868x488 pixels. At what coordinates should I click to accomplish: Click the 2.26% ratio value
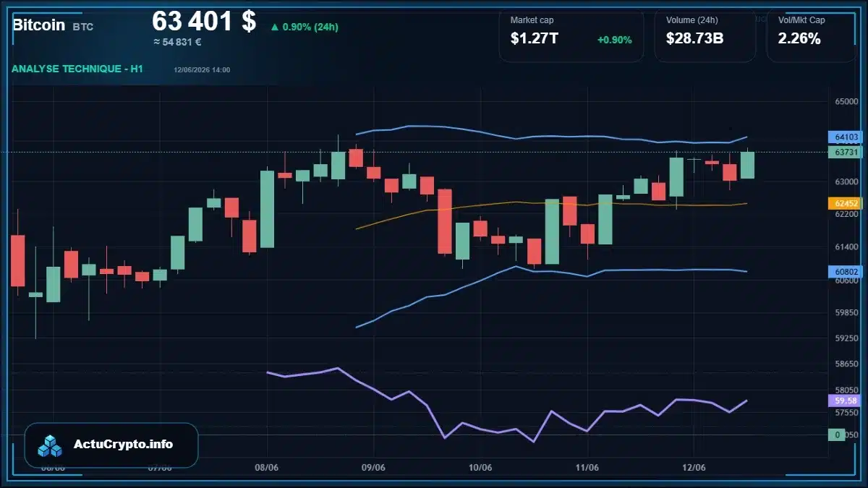(799, 39)
